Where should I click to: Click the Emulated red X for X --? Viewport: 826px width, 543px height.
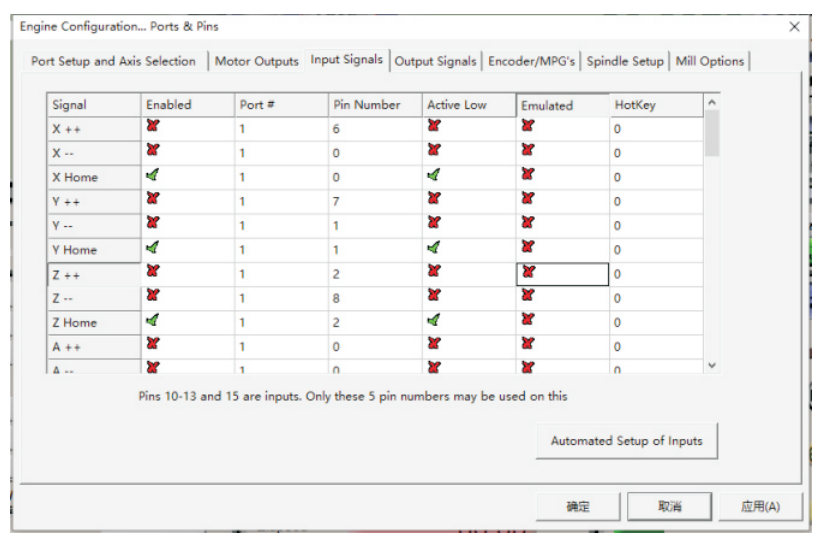click(528, 150)
